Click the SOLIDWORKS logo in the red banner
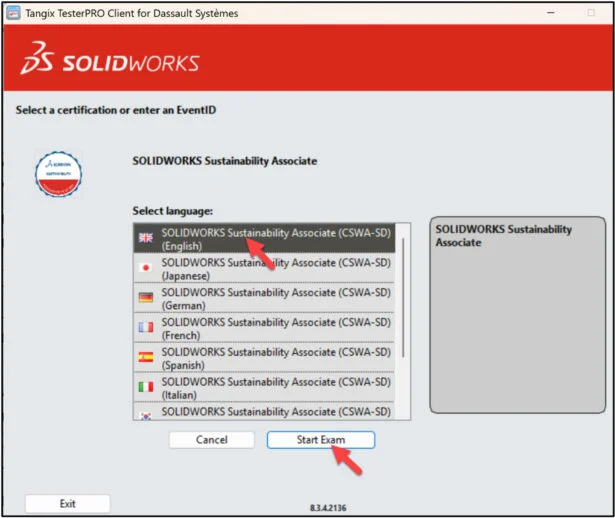615x518 pixels. click(110, 62)
